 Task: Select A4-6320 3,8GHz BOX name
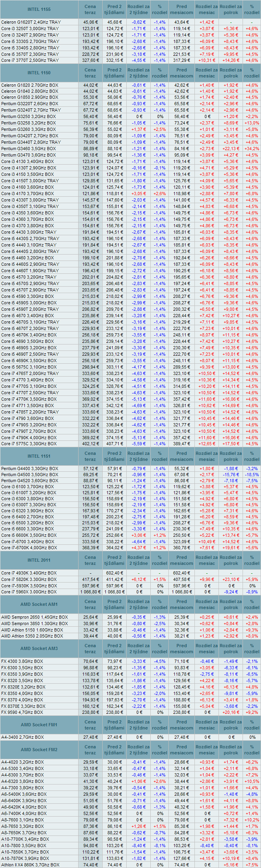22,781
